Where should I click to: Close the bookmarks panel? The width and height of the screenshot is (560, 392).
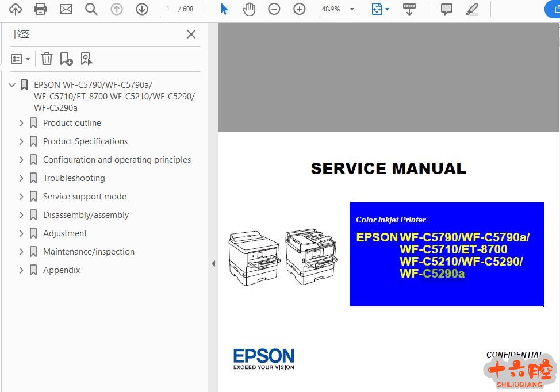(191, 34)
